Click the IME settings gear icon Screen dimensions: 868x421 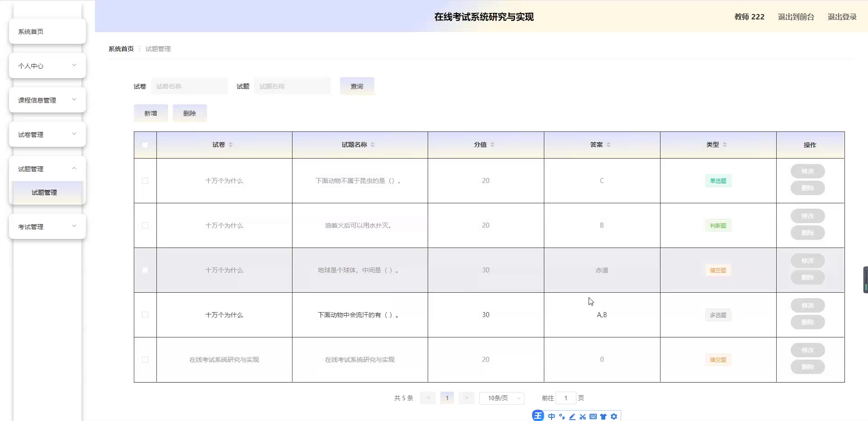613,416
